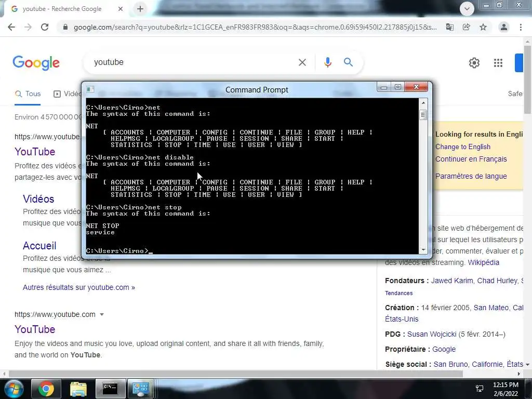This screenshot has height=399, width=532.
Task: Click the network tray icon
Action: [480, 389]
